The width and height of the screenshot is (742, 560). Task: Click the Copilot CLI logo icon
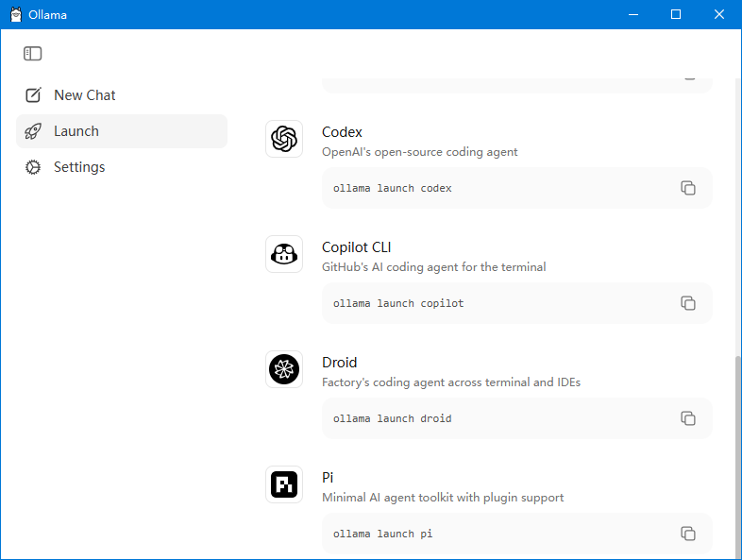284,254
